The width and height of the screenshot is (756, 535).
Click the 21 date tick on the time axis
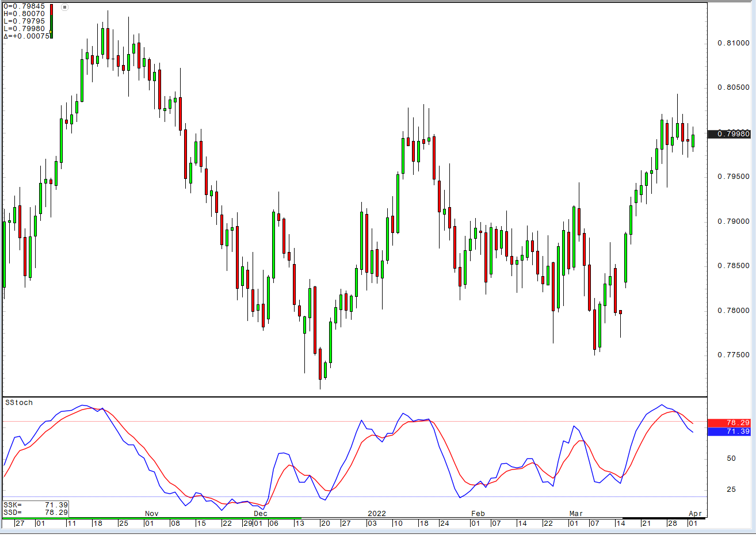click(x=646, y=523)
